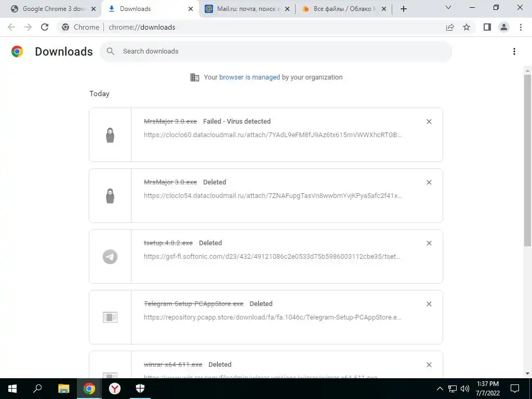Click the winrar-x64-611.exe file name
The height and width of the screenshot is (399, 532).
(173, 364)
